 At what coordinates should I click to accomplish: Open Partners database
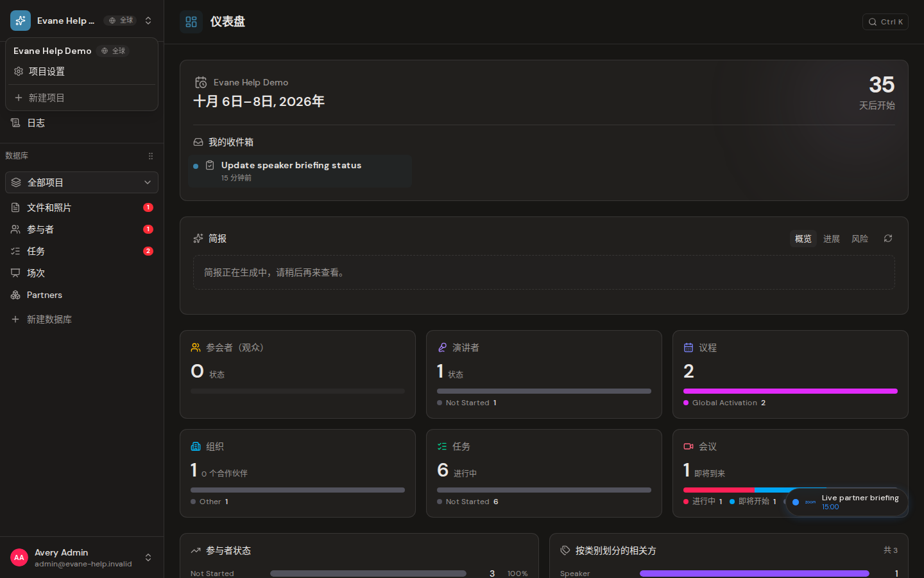click(81, 295)
